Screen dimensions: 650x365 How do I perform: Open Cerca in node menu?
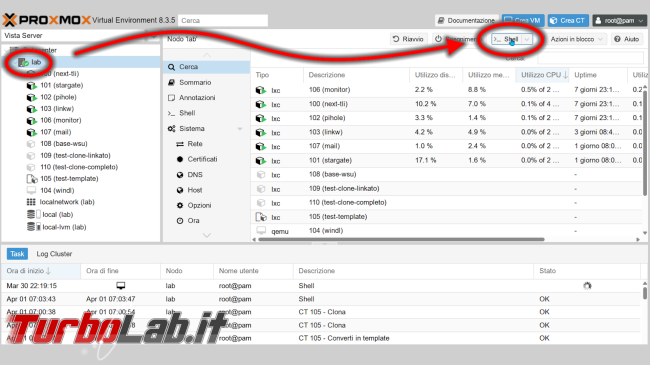point(206,67)
